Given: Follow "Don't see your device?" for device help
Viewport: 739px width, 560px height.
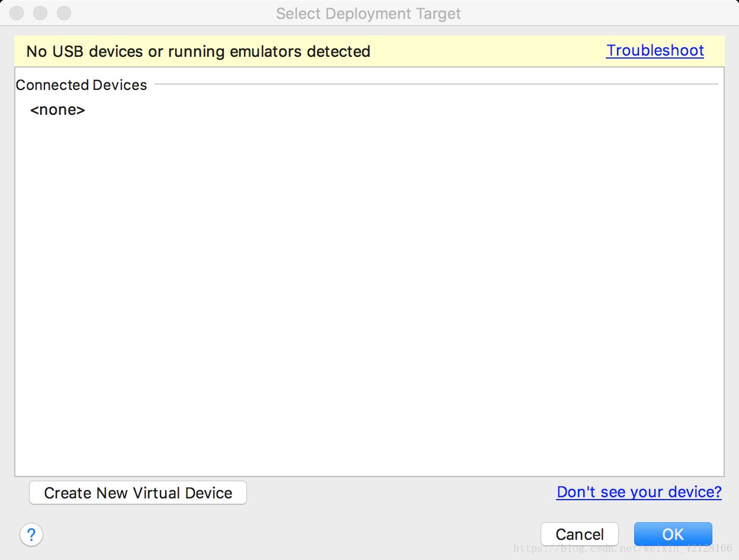Looking at the screenshot, I should (x=638, y=492).
